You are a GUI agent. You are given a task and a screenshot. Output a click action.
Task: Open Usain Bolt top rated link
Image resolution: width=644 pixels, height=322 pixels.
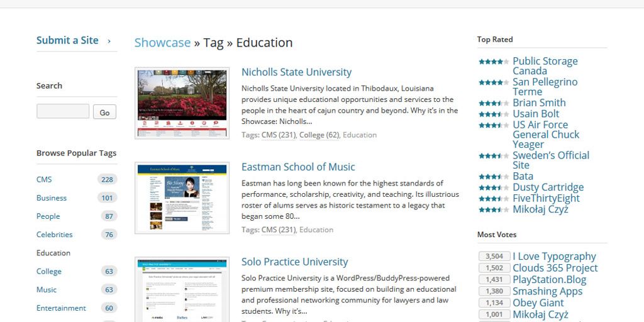coord(536,114)
